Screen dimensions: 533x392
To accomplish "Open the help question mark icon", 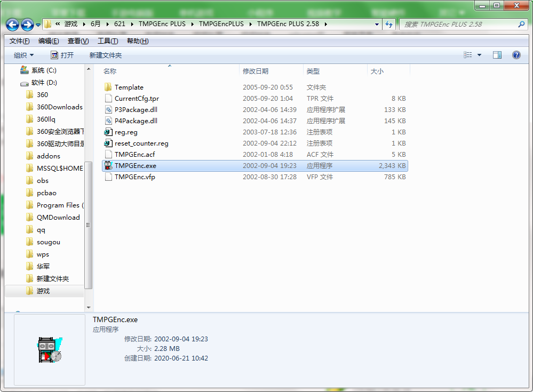I will (516, 55).
